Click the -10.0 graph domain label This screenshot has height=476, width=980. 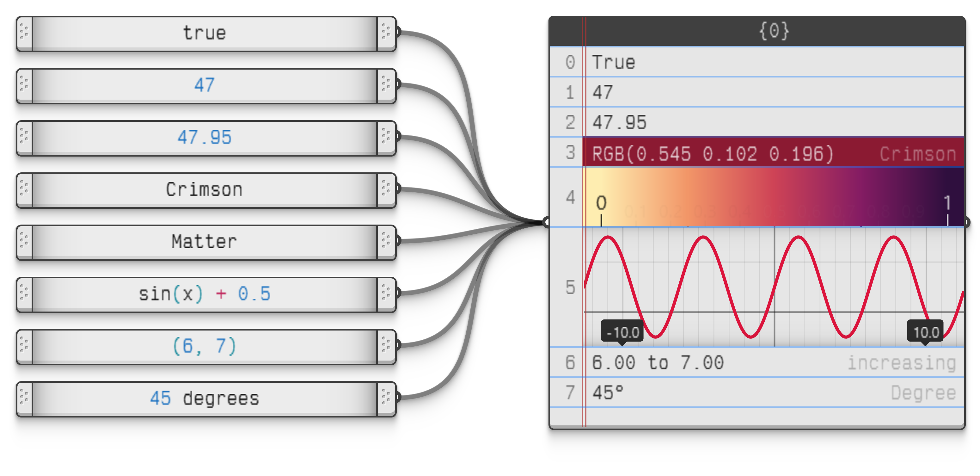click(x=622, y=332)
